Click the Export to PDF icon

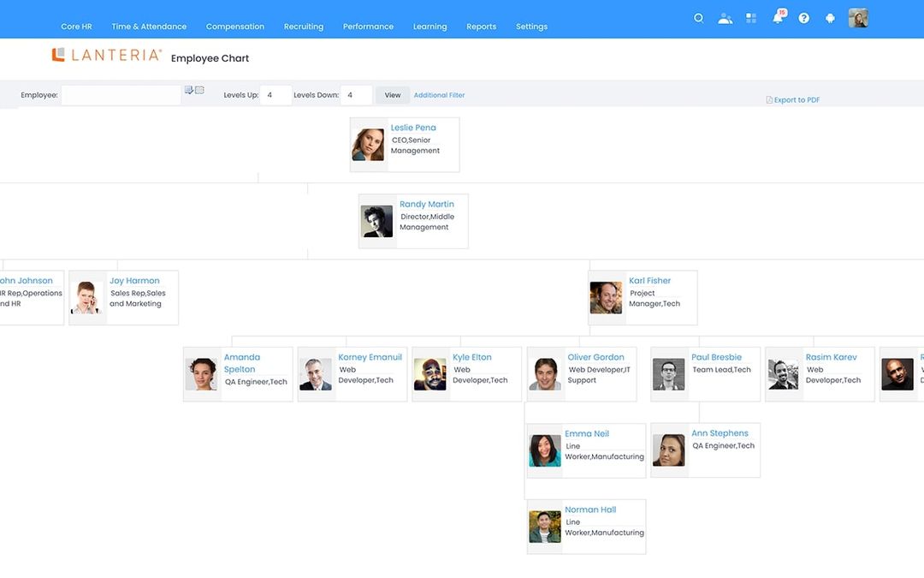(x=769, y=99)
